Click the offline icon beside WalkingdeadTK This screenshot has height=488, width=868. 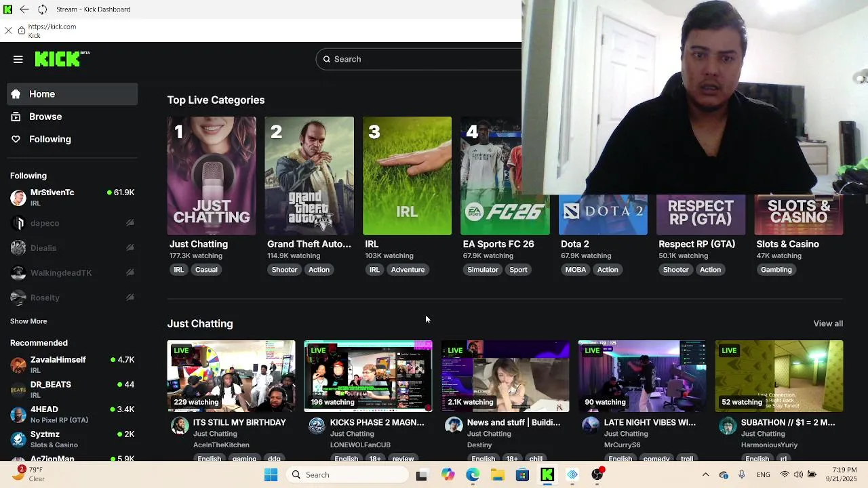[x=130, y=272]
